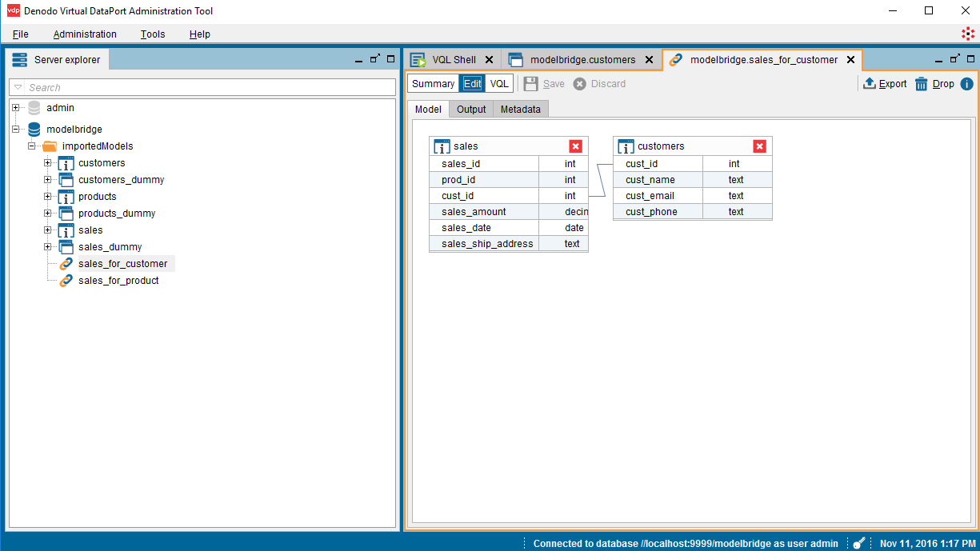Open the Help menu

pos(200,34)
